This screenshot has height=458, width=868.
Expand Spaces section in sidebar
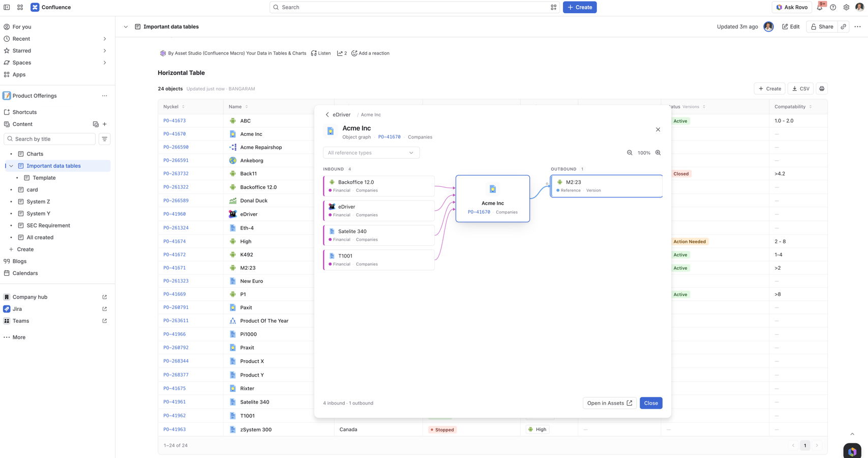[x=105, y=63]
